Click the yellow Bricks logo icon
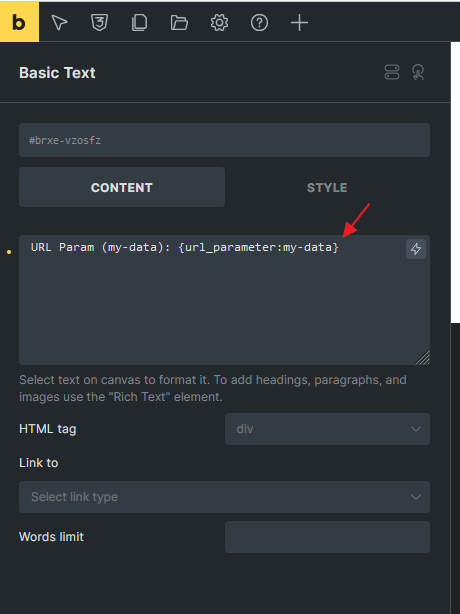Screen dimensions: 460x614 point(19,22)
